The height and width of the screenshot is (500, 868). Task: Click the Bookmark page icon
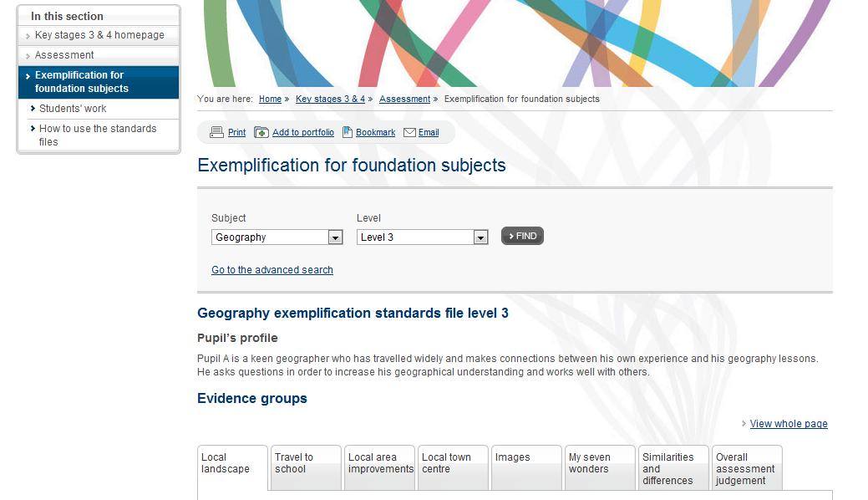pyautogui.click(x=347, y=132)
